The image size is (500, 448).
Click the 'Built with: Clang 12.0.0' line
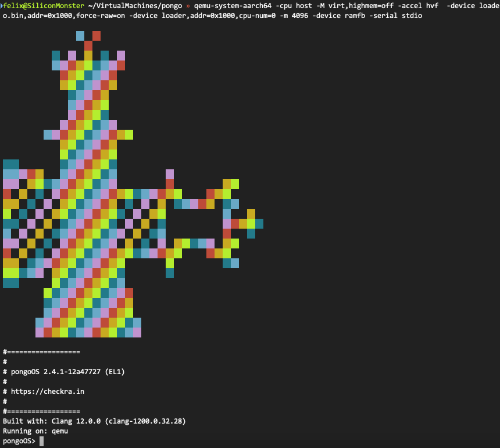(x=94, y=421)
